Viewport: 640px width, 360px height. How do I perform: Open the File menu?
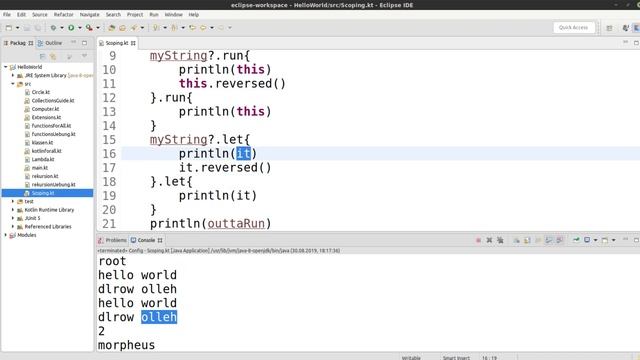point(7,14)
